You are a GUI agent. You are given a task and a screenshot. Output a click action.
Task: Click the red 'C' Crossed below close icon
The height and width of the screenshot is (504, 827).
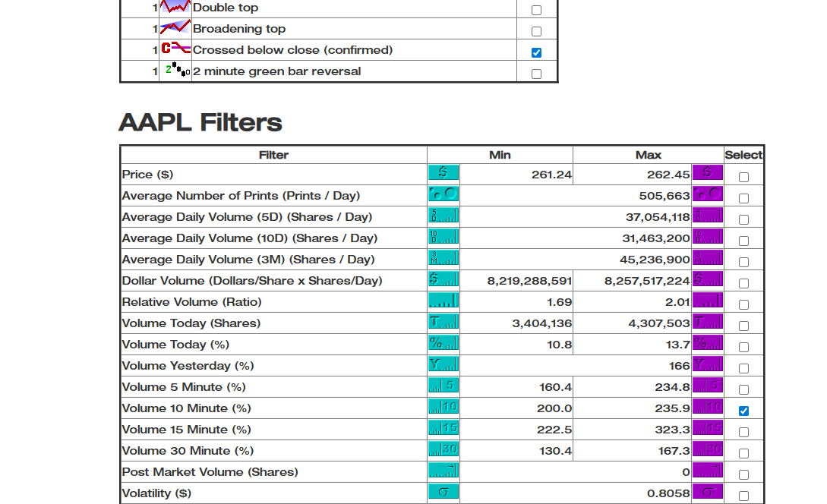175,50
